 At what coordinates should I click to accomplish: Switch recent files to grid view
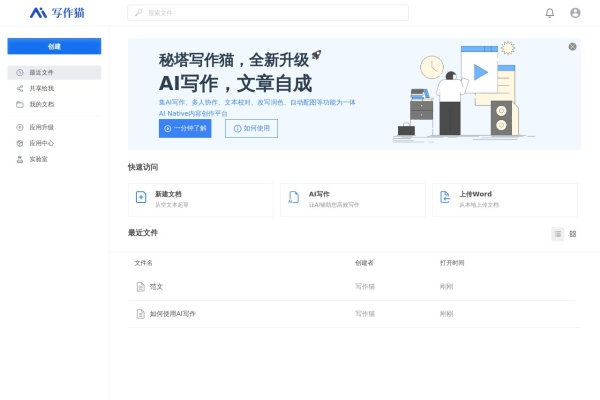573,234
